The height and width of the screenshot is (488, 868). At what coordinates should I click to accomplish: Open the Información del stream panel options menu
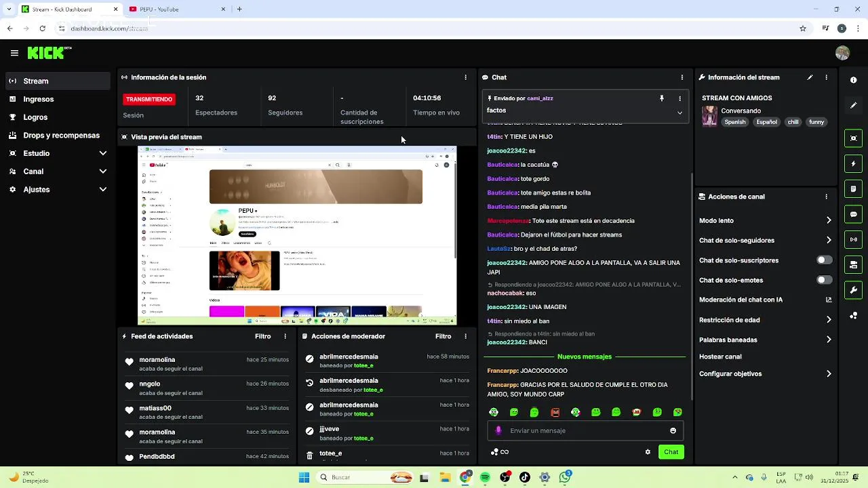826,77
